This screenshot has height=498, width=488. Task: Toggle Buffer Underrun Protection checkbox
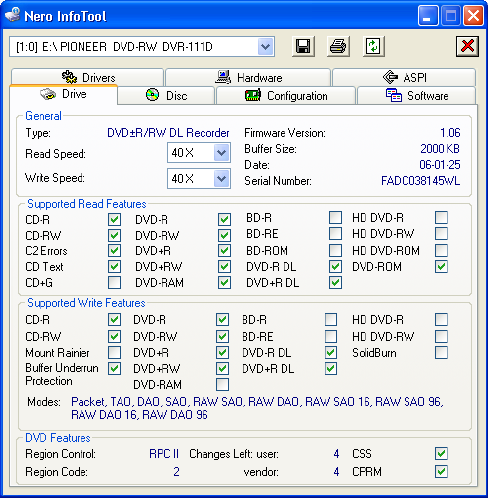click(x=114, y=368)
